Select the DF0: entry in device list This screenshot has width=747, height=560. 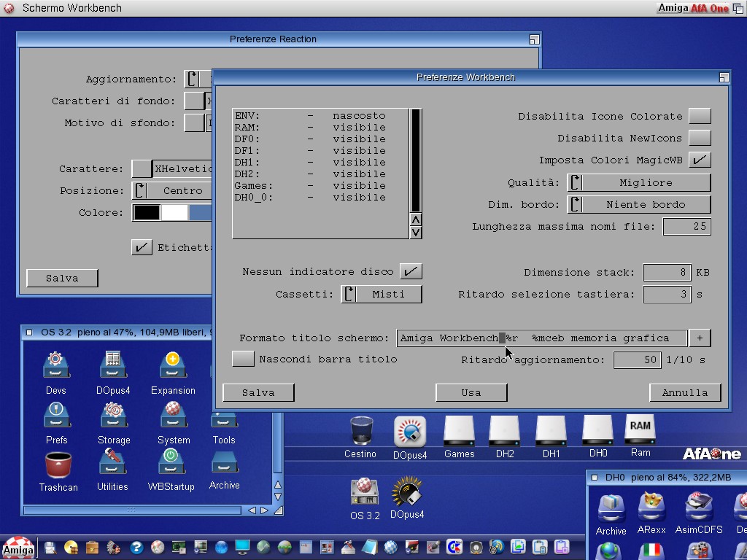(310, 139)
